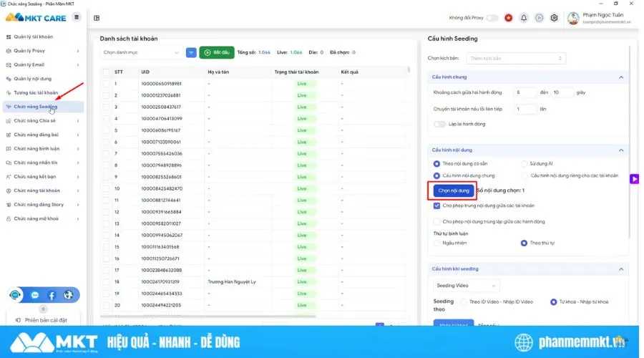Click the Vietnam flag language icon
Image resolution: width=644 pixels, height=358 pixels.
(509, 18)
